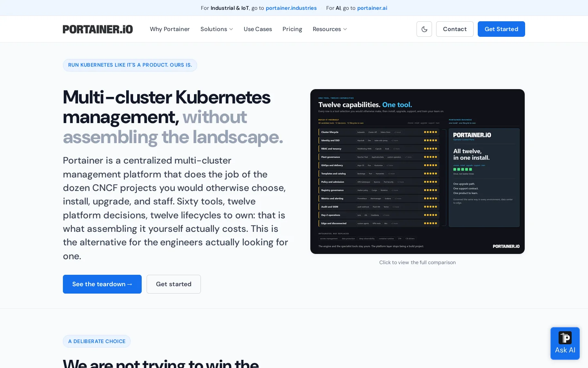Go to the Use Cases page
588x368 pixels.
[258, 29]
